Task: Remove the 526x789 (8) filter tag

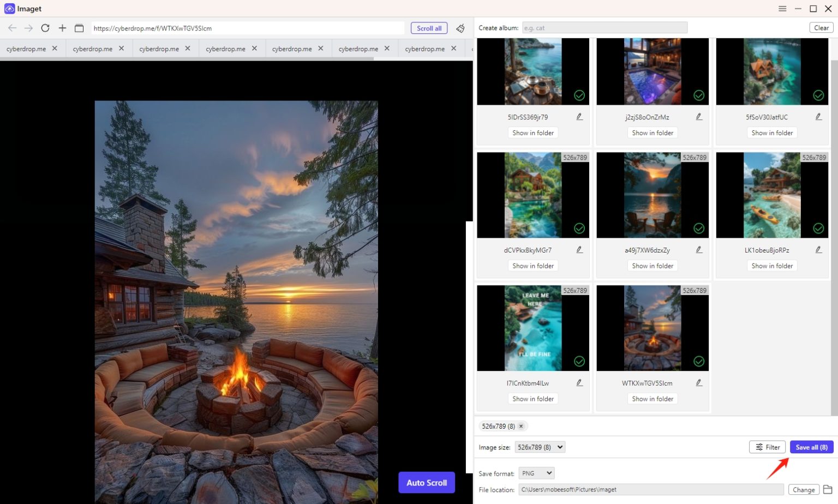Action: tap(521, 427)
